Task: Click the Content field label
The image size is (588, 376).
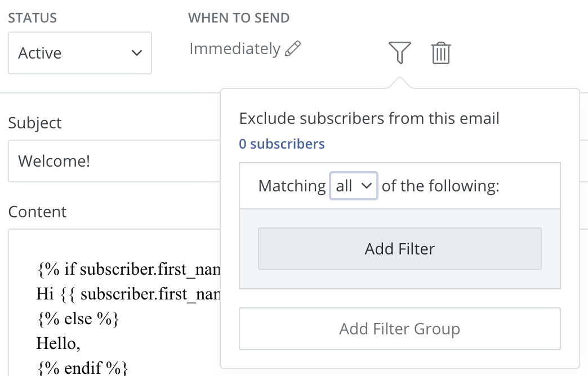Action: pyautogui.click(x=37, y=212)
